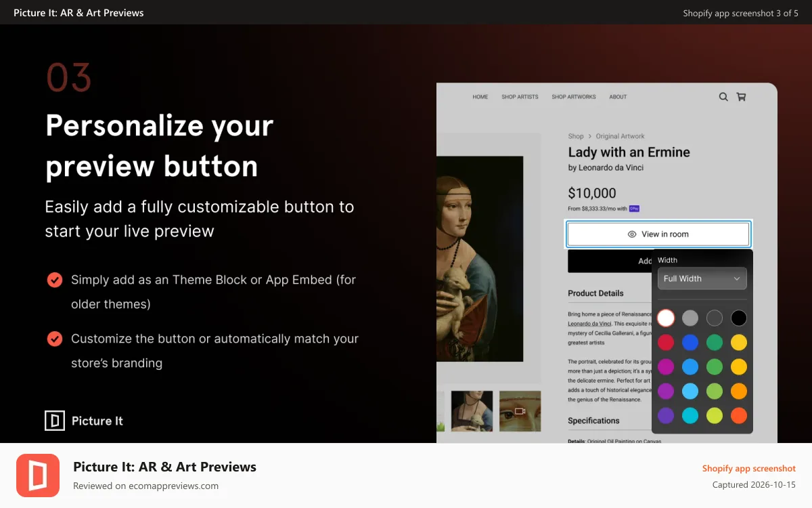Open the main Lady with an Ermine painting image
The image size is (812, 508).
coord(480,259)
